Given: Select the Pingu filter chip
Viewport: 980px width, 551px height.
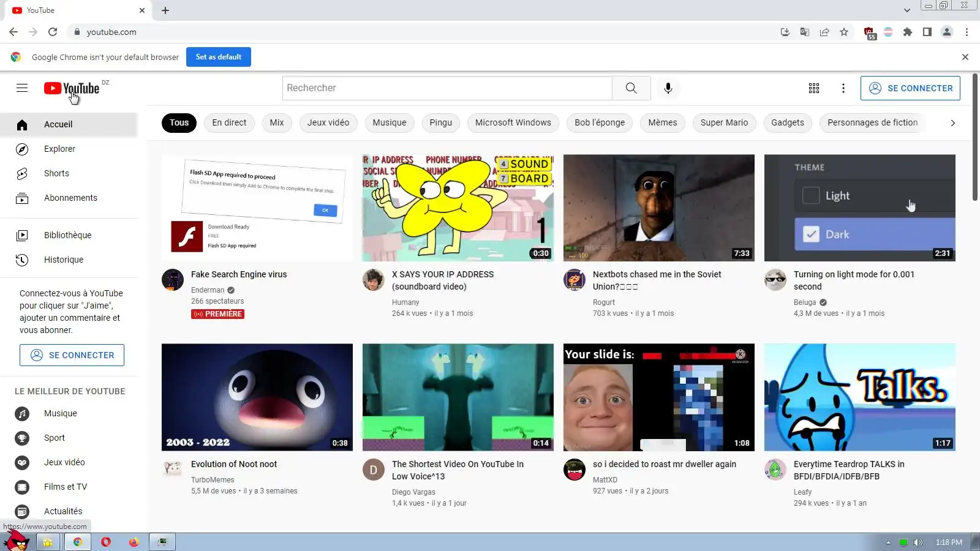Looking at the screenshot, I should point(441,123).
